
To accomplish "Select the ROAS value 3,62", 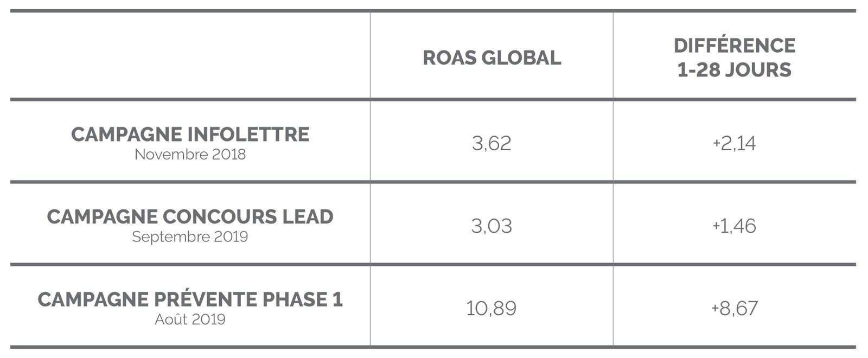I will tap(492, 144).
